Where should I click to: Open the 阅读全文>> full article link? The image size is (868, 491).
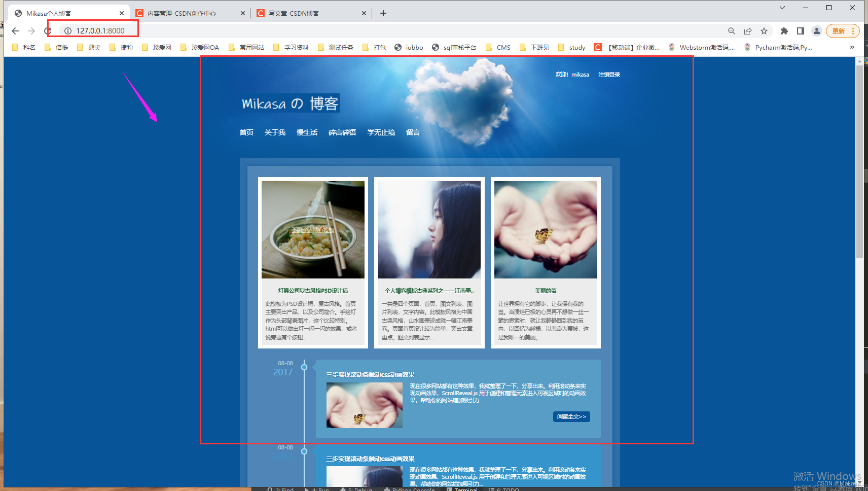pos(571,416)
